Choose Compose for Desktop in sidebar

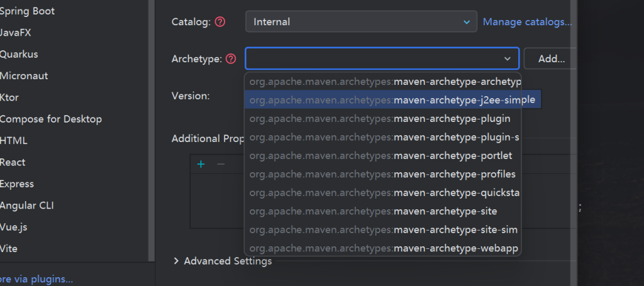point(50,119)
